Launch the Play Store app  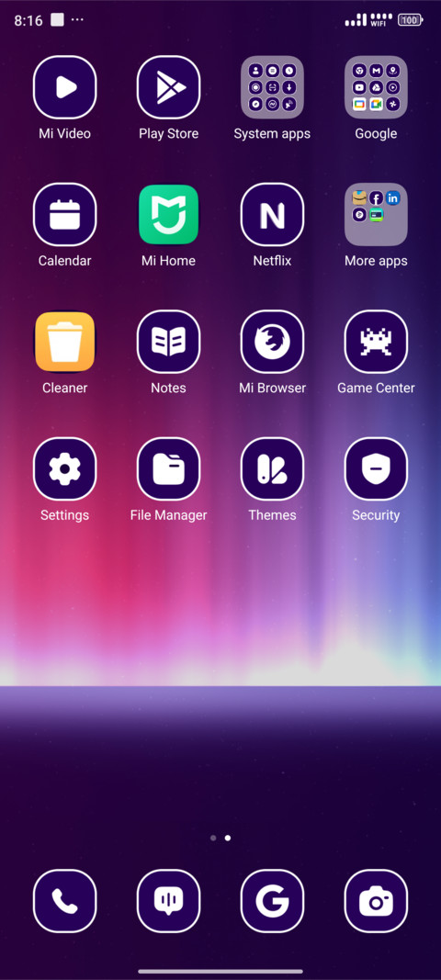tap(168, 87)
